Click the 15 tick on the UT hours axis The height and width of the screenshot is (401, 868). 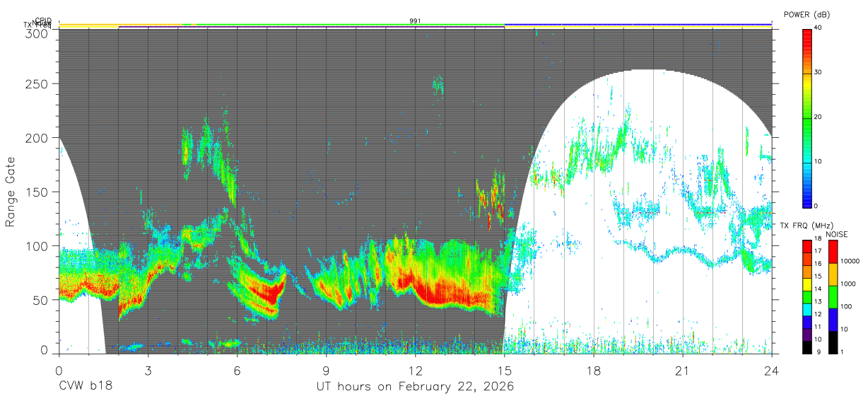(505, 371)
